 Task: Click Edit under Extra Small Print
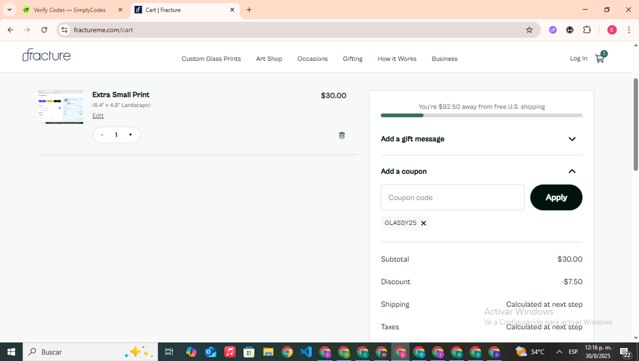click(x=98, y=116)
